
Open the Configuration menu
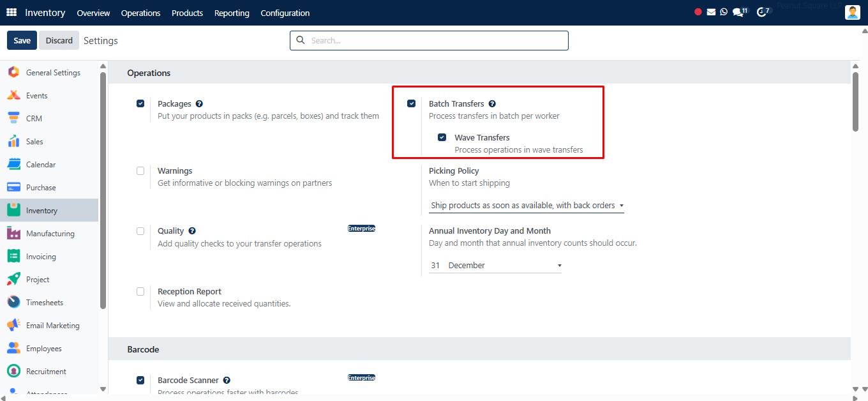pos(285,13)
